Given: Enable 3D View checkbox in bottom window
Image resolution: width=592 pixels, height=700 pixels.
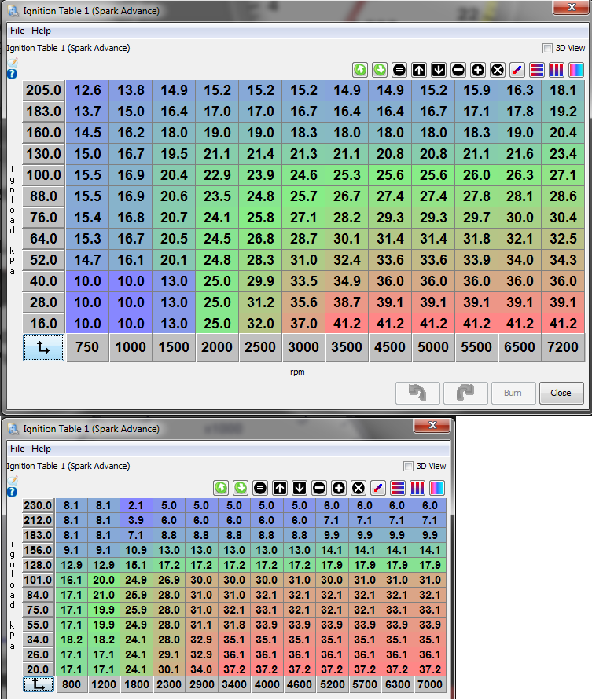Looking at the screenshot, I should 408,466.
